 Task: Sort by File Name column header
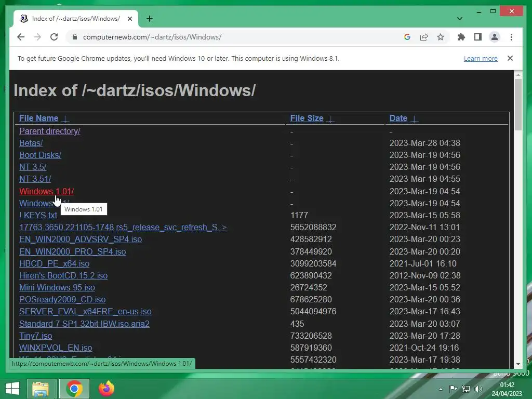(x=38, y=118)
